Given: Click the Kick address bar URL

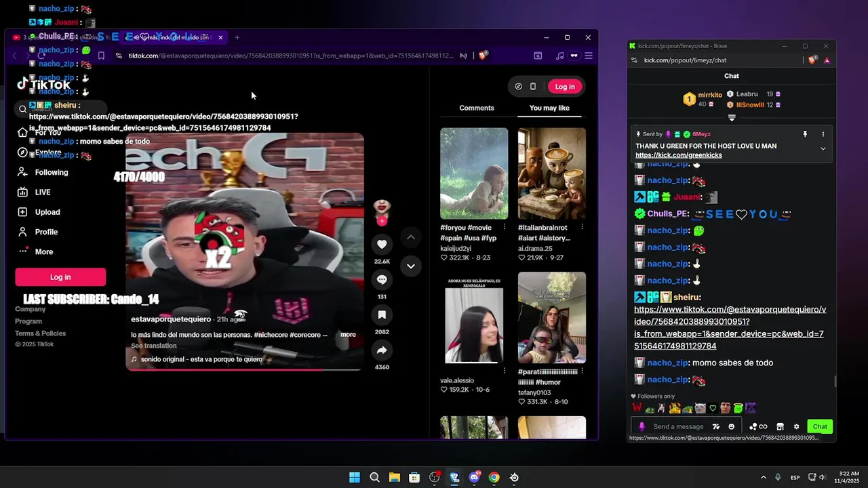Looking at the screenshot, I should [685, 60].
